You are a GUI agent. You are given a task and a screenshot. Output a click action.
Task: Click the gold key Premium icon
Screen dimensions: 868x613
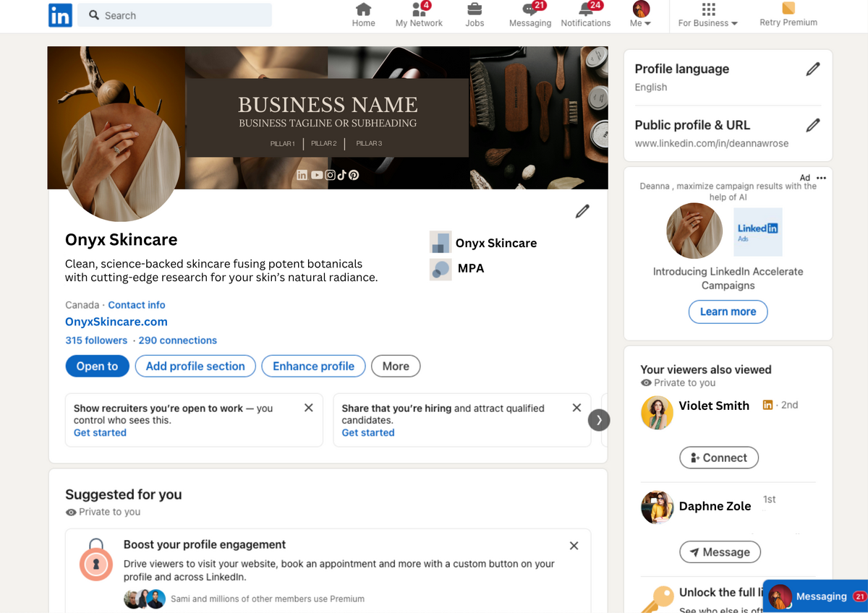(658, 599)
